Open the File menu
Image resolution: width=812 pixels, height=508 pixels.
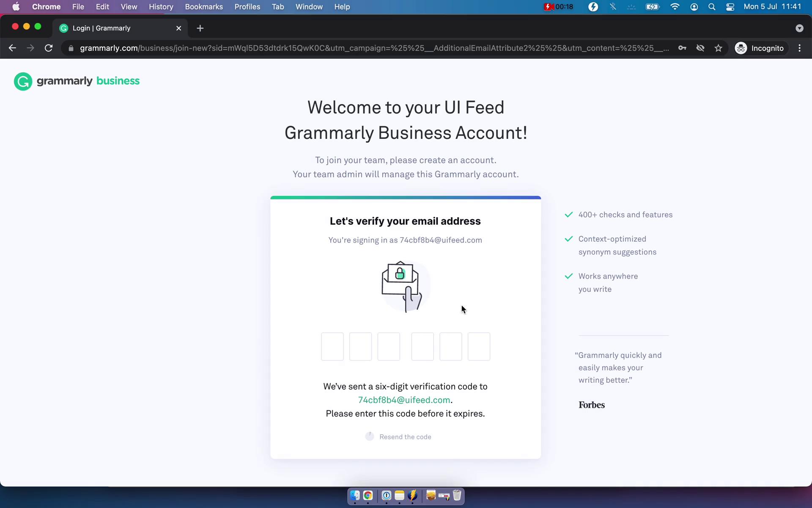pyautogui.click(x=78, y=7)
